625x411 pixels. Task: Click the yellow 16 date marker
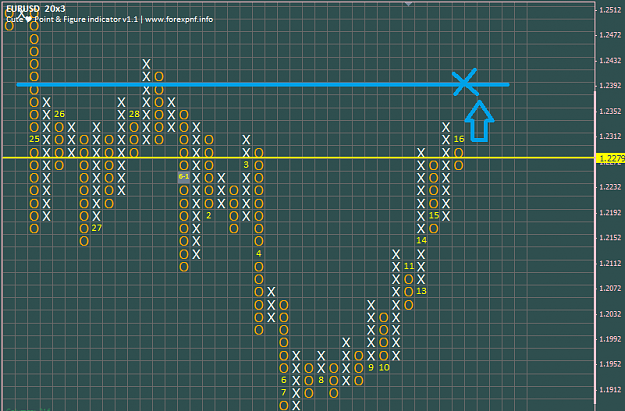pos(459,139)
